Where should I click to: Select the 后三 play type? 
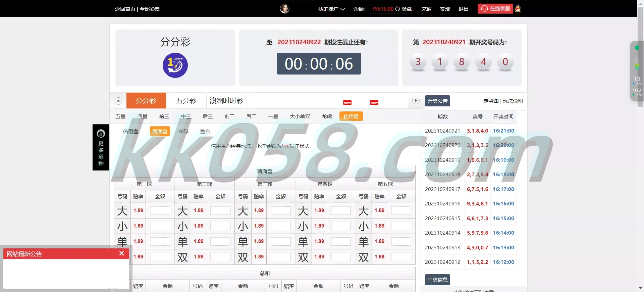point(208,116)
